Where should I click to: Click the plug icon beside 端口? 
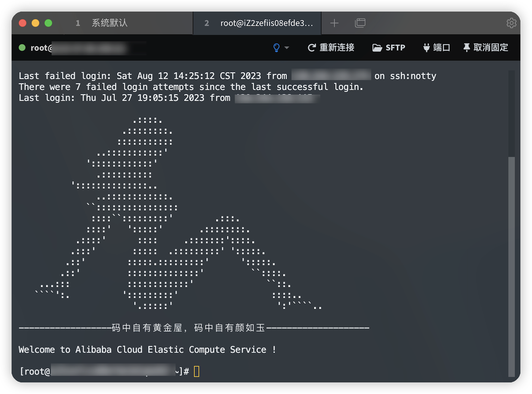tap(426, 48)
